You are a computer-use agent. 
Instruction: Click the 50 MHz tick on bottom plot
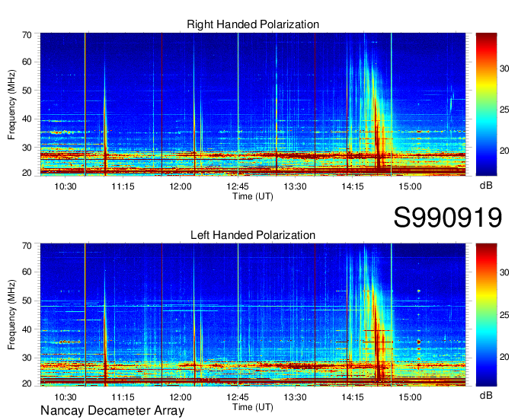pos(27,301)
